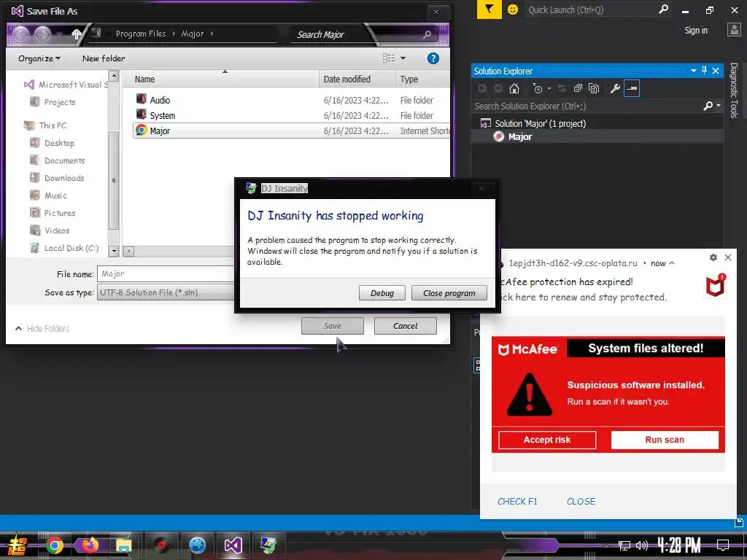Viewport: 747px width, 560px height.
Task: Click Quick Launch magnifier icon
Action: pos(663,9)
